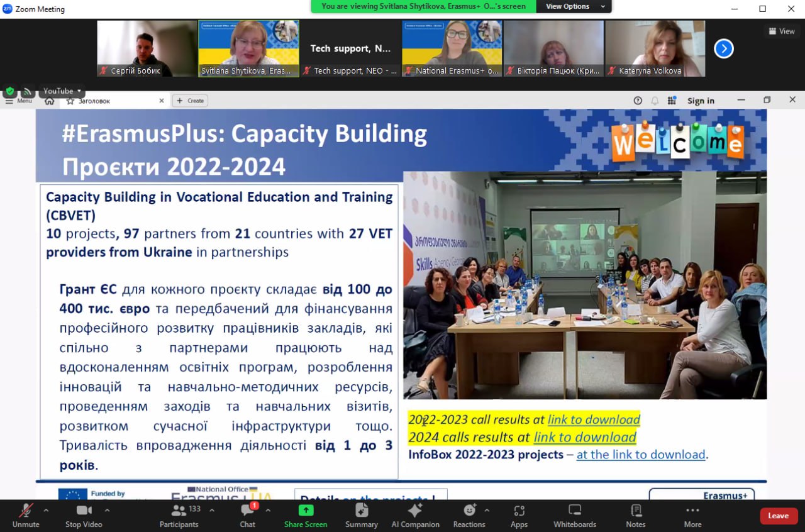
Task: Stop your video camera
Action: (84, 515)
